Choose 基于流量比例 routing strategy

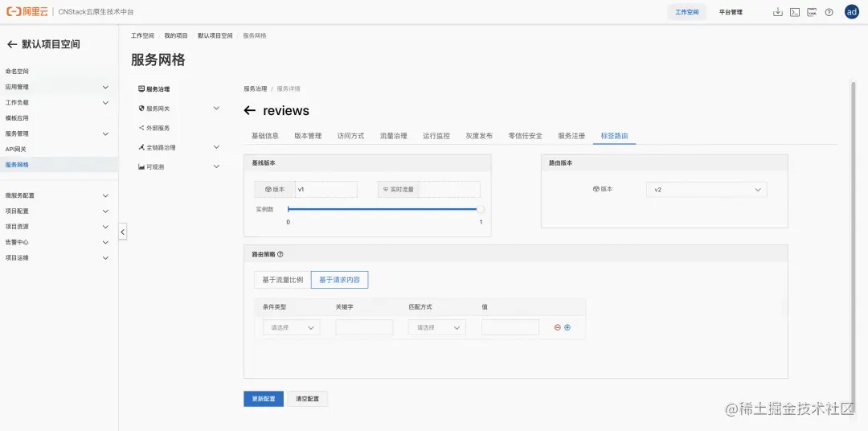[x=283, y=280]
